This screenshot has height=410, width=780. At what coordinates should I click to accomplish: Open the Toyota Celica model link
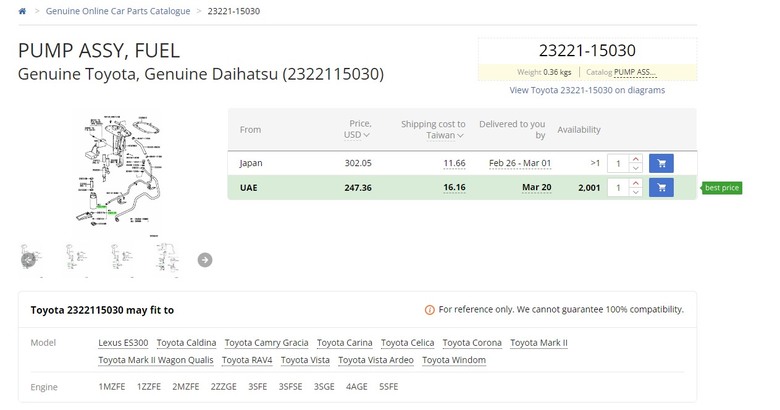point(407,343)
